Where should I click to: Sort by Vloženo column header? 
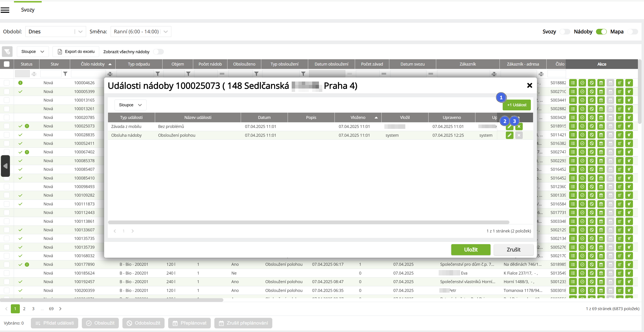click(358, 117)
